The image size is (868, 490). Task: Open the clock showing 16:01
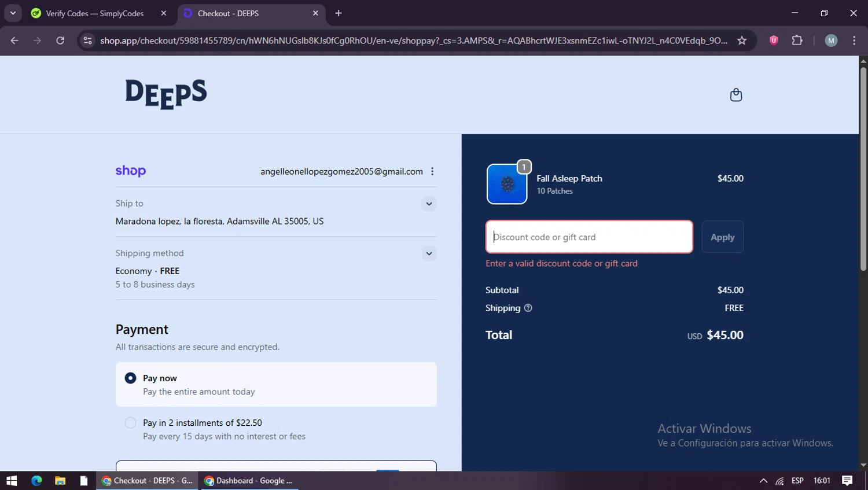[822, 481]
